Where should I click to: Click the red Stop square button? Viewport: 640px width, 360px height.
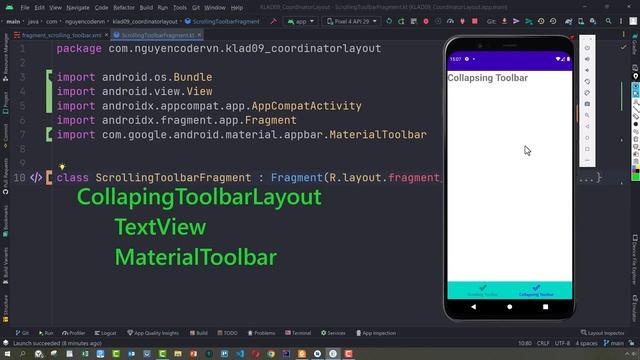pyautogui.click(x=475, y=21)
